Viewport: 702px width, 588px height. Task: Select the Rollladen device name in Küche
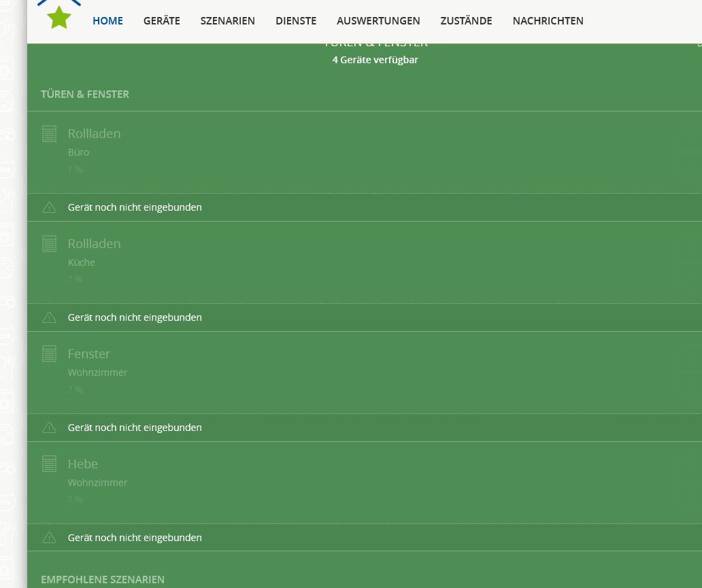(94, 244)
